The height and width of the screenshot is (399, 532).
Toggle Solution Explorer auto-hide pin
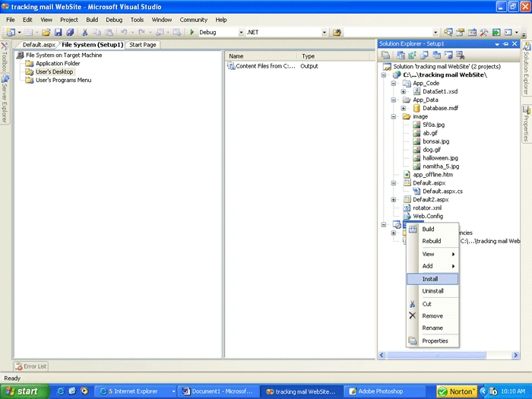pyautogui.click(x=506, y=44)
